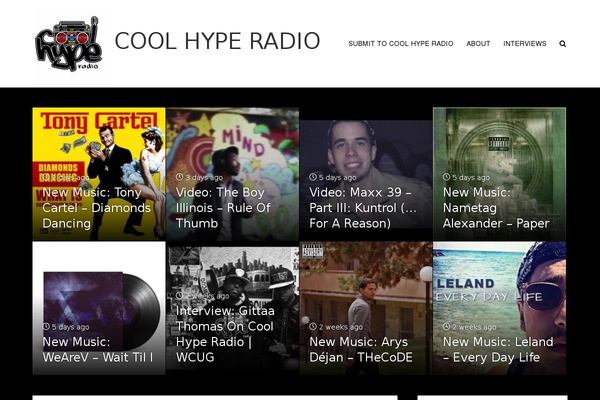Viewport: 600px width, 400px height.
Task: Open New Music: Tony Cartel – Diamonds Dancing post
Action: [96, 208]
